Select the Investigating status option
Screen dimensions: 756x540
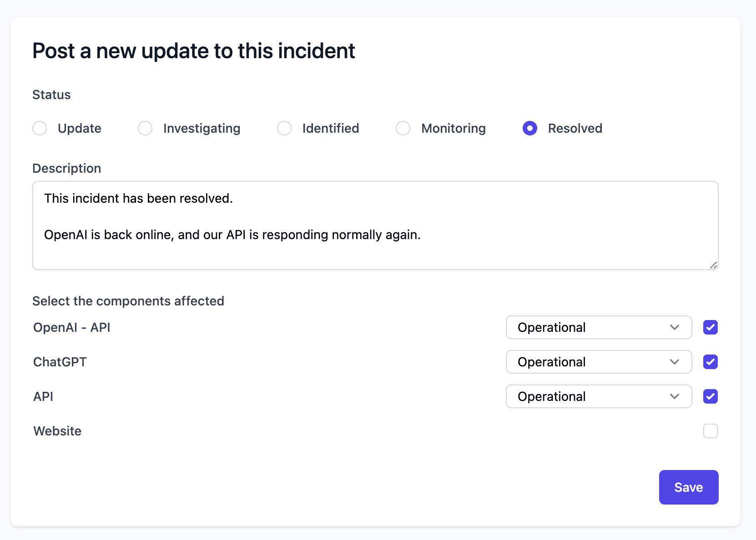click(145, 128)
